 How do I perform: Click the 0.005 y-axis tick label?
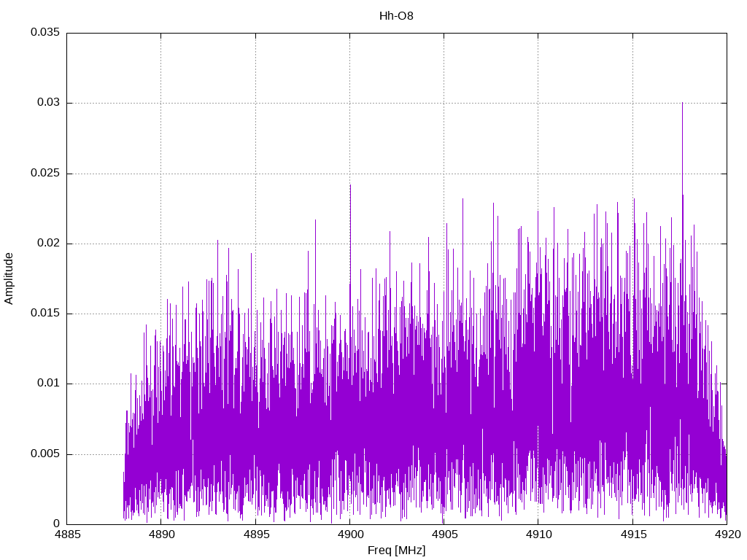point(44,454)
